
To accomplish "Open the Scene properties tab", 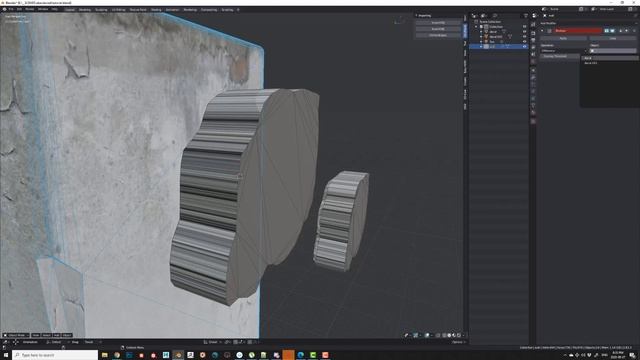I will pos(533,54).
